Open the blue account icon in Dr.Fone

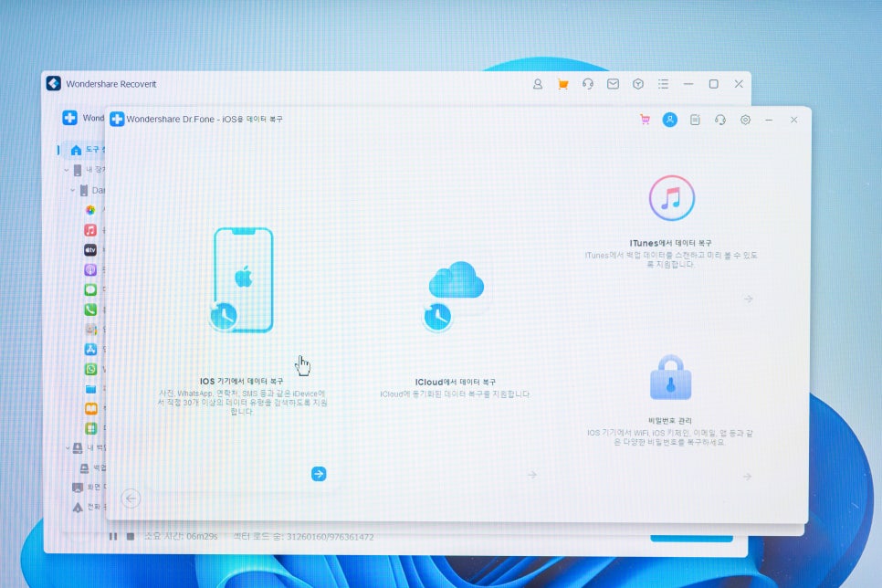point(669,120)
